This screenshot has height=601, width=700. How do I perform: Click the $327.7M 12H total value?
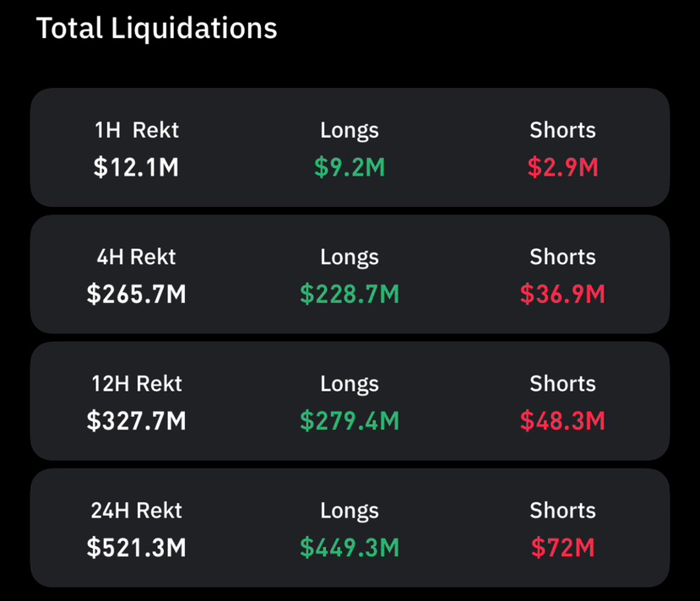coord(137,420)
